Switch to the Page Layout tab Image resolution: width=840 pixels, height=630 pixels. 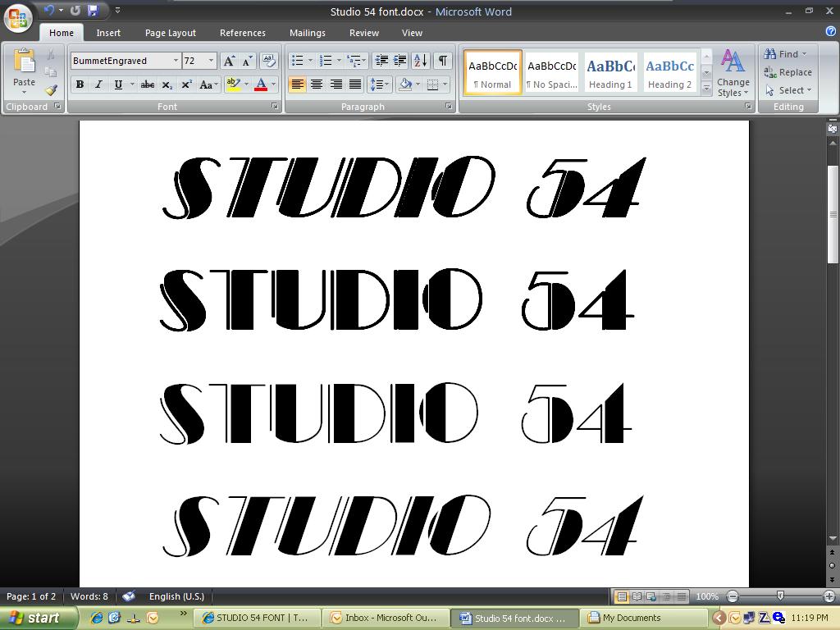coord(171,33)
